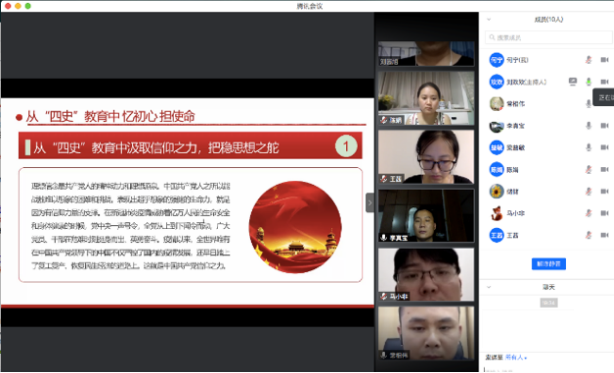This screenshot has width=614, height=373.
Task: Toggle the muted microphone for 王磊 in member list
Action: tap(588, 235)
